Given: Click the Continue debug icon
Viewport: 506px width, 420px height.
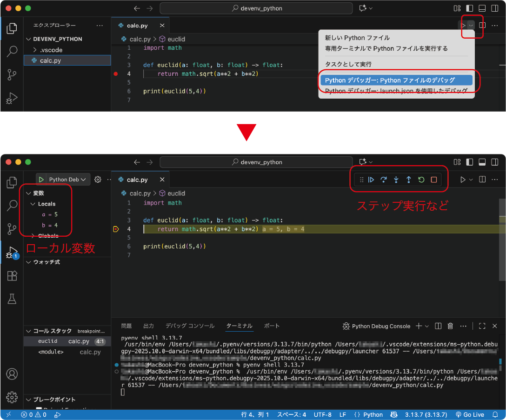Looking at the screenshot, I should click(x=371, y=180).
